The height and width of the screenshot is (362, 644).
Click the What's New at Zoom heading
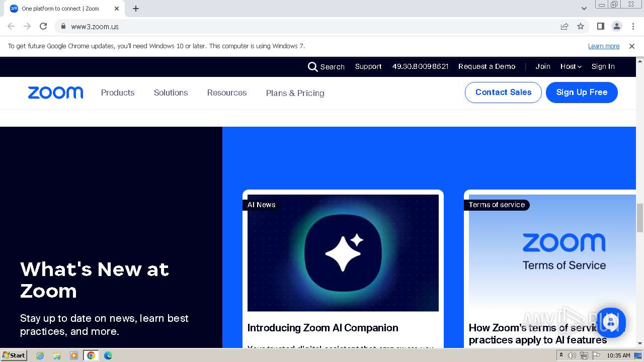(95, 280)
